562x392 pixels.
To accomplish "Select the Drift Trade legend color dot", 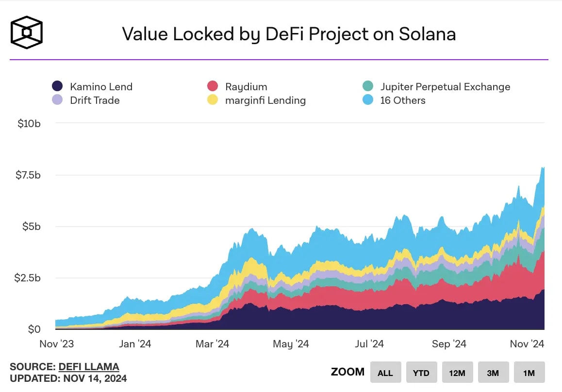I will point(57,100).
